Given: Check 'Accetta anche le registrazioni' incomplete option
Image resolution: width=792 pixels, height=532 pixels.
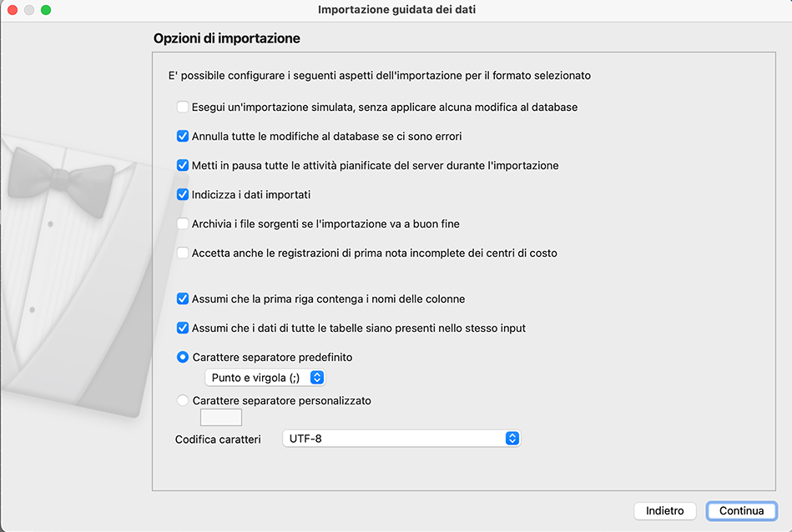Looking at the screenshot, I should (183, 253).
